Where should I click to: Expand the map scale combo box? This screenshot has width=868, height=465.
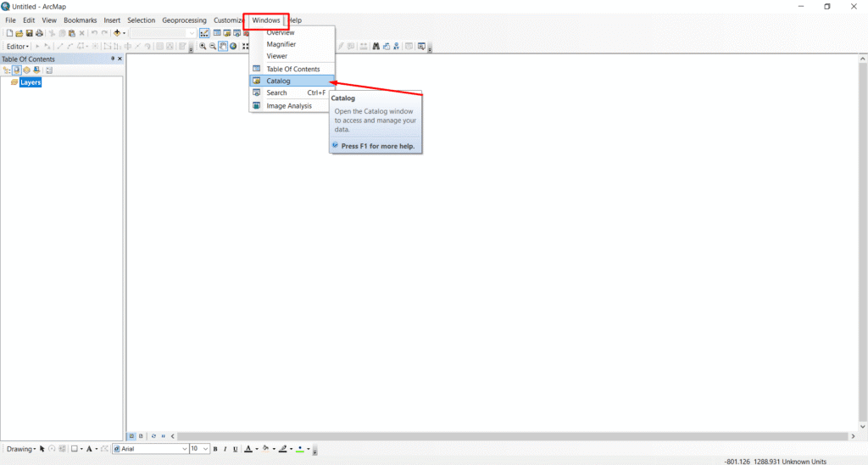[192, 33]
